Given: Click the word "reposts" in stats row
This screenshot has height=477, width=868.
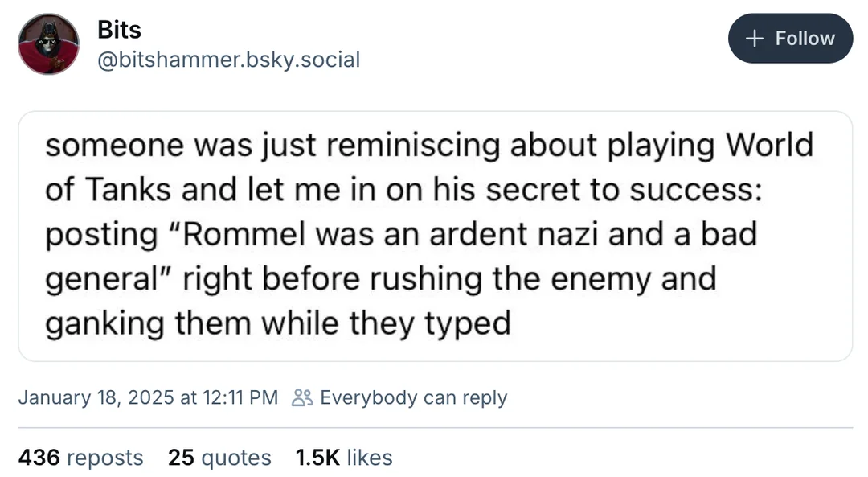Looking at the screenshot, I should click(x=105, y=458).
